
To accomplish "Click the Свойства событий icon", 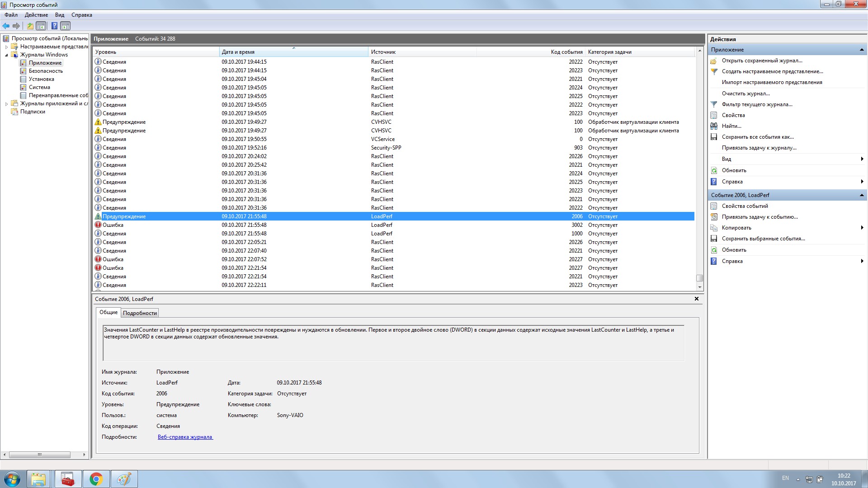I will pos(714,206).
